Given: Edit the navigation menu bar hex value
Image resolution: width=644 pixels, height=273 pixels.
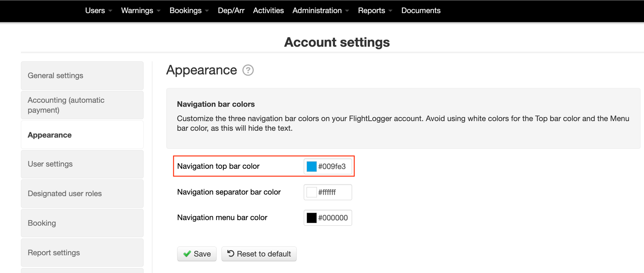Looking at the screenshot, I should tap(333, 218).
